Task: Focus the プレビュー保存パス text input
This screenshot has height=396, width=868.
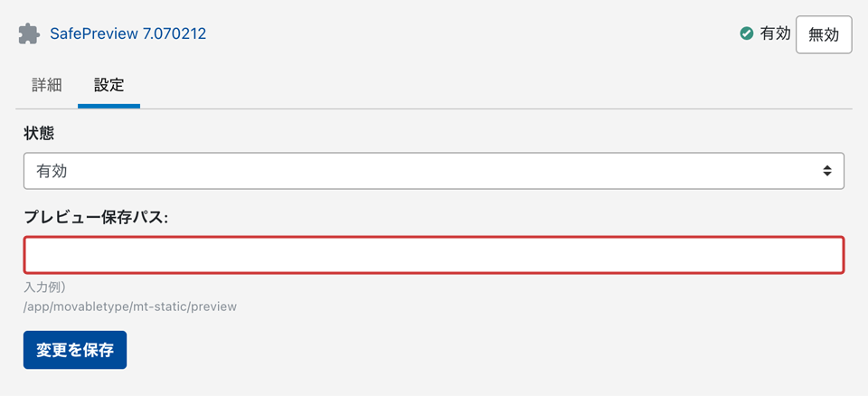Action: tap(434, 255)
